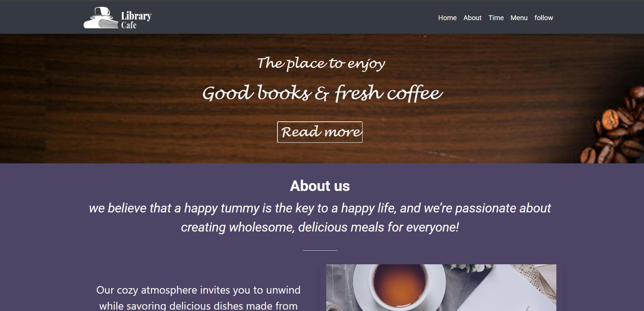
Task: Click the "About us" heading
Action: pos(320,186)
